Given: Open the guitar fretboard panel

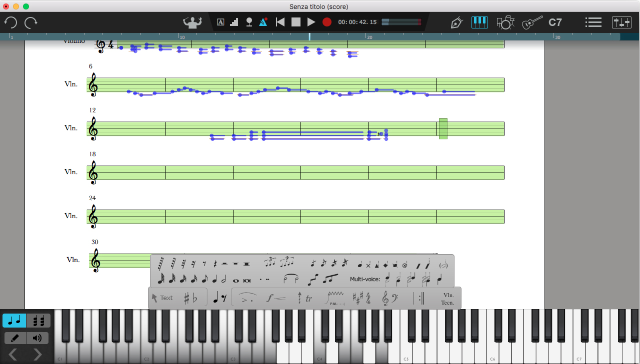Looking at the screenshot, I should [532, 22].
